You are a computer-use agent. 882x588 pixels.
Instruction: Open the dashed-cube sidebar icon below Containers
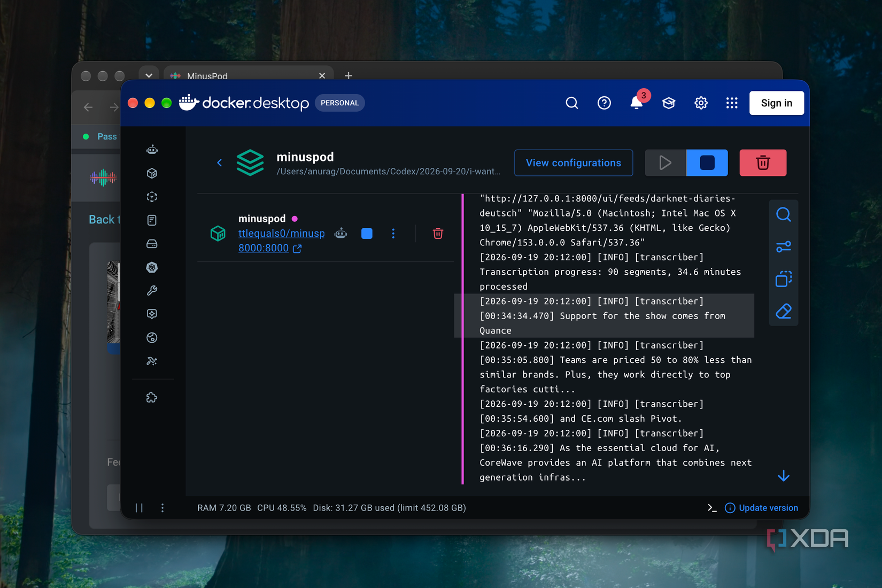pos(152,197)
